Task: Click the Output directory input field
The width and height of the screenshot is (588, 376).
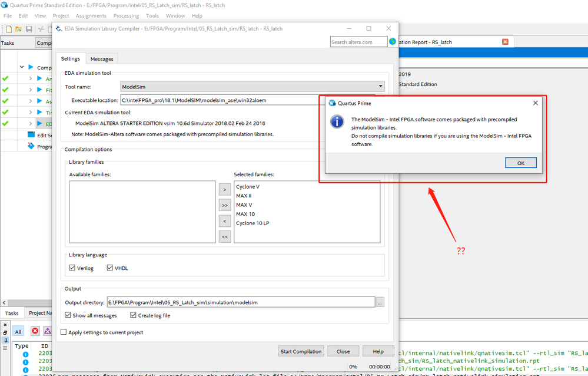Action: (x=241, y=302)
